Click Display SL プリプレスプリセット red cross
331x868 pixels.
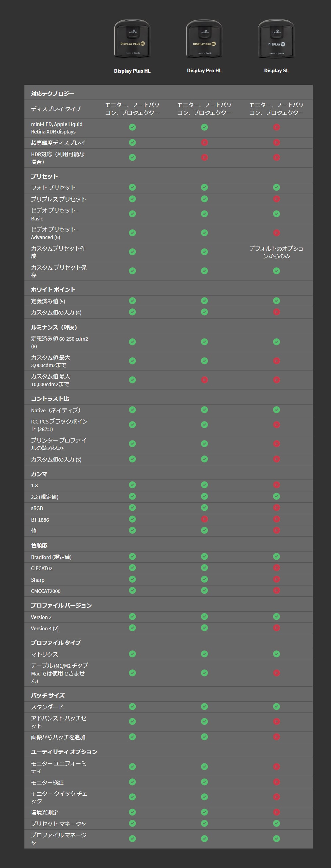[276, 199]
